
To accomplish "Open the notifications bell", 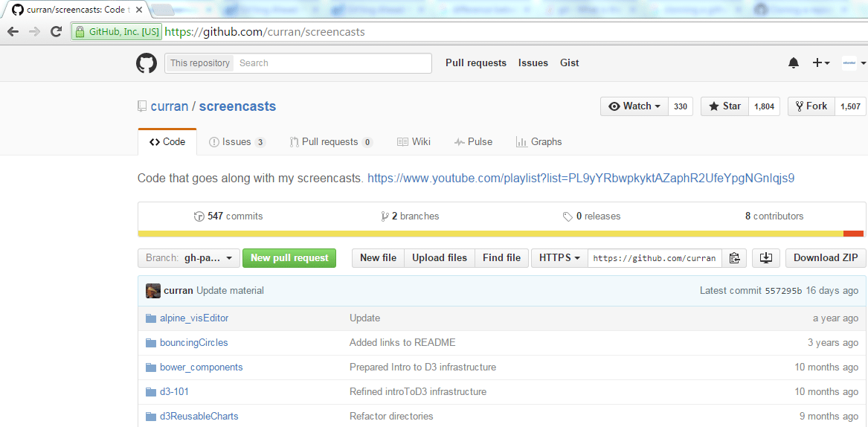I will (x=794, y=63).
